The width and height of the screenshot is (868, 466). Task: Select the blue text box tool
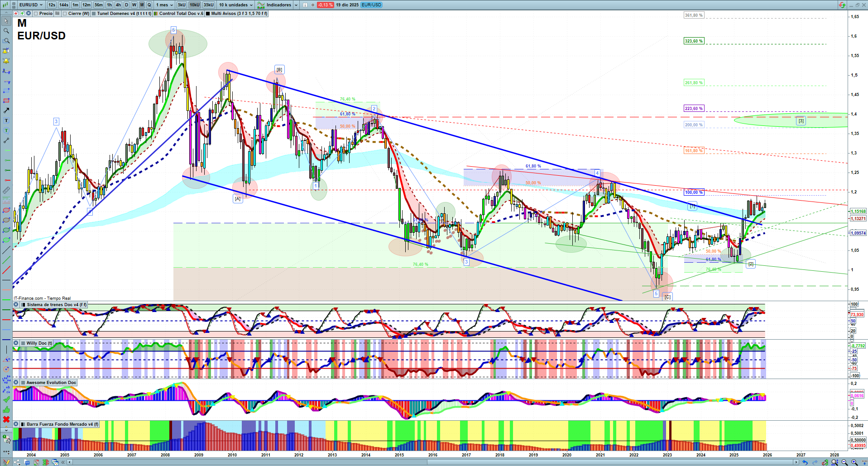coord(6,120)
